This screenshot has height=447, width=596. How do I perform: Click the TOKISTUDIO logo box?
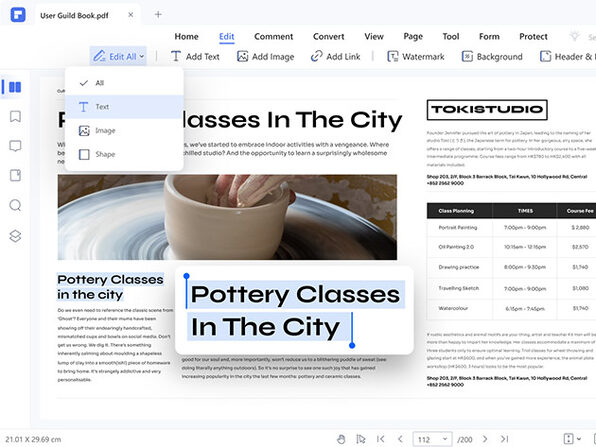[x=487, y=109]
